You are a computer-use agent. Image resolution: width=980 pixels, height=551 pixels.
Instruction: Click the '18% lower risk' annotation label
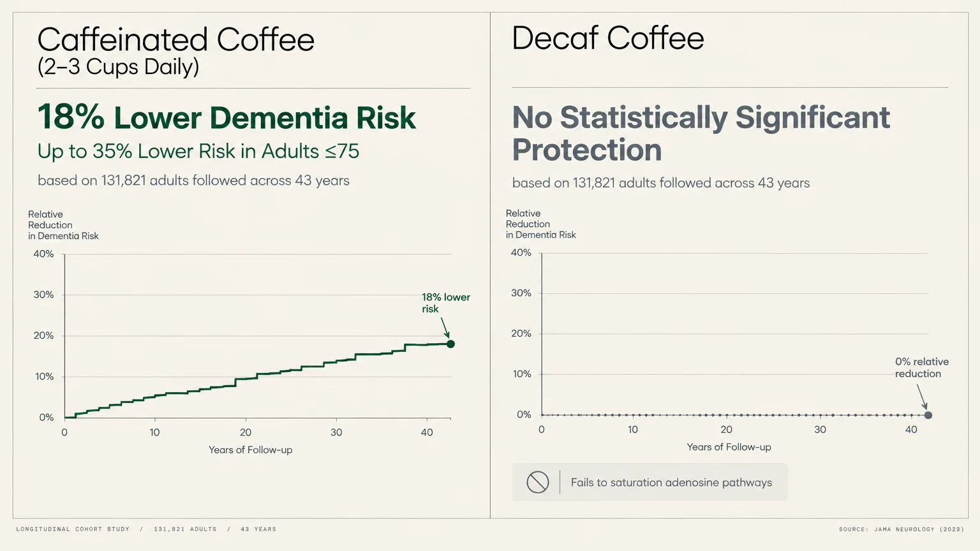pyautogui.click(x=445, y=303)
